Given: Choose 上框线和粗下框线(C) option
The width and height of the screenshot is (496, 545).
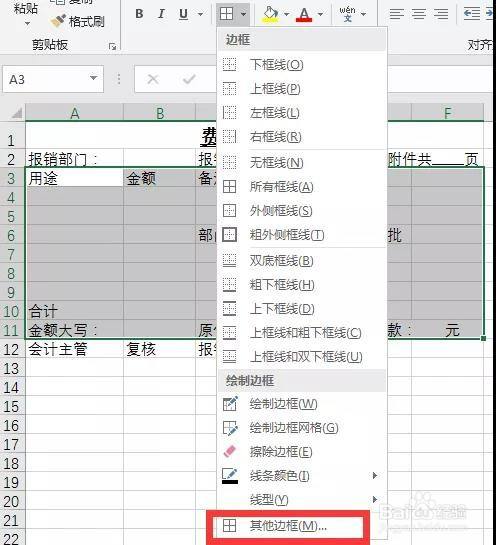Looking at the screenshot, I should pos(302,333).
